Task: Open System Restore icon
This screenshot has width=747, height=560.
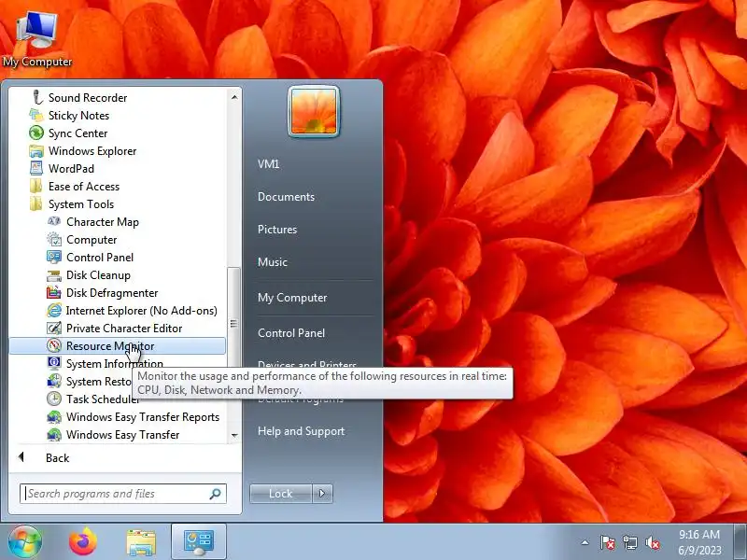Action: (54, 382)
